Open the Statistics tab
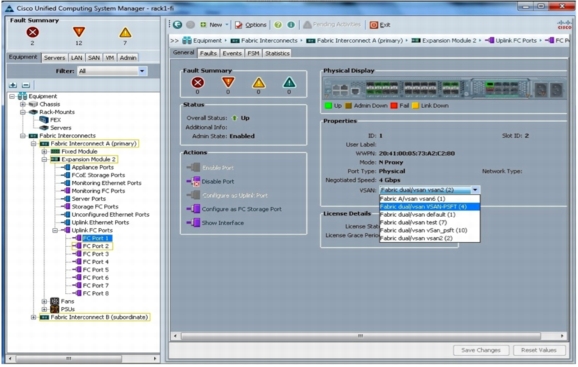The width and height of the screenshot is (578, 367). pos(277,53)
